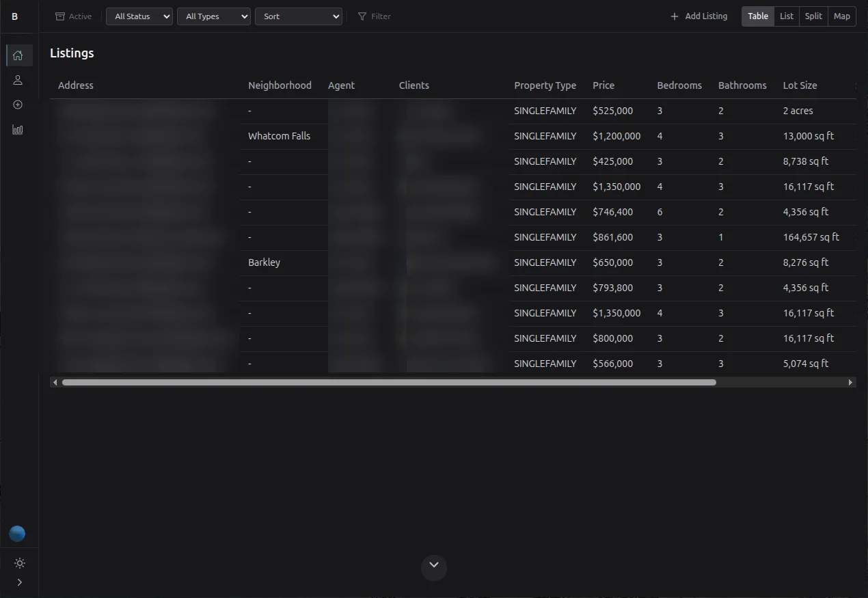Viewport: 868px width, 598px height.
Task: Click the horizontal scrollbar right arrow
Action: 850,382
